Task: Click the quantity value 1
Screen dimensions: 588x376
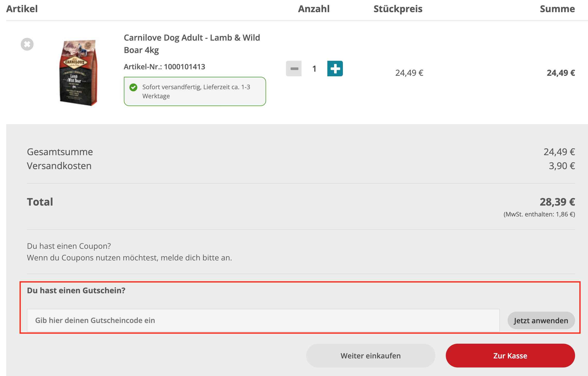Action: 314,69
